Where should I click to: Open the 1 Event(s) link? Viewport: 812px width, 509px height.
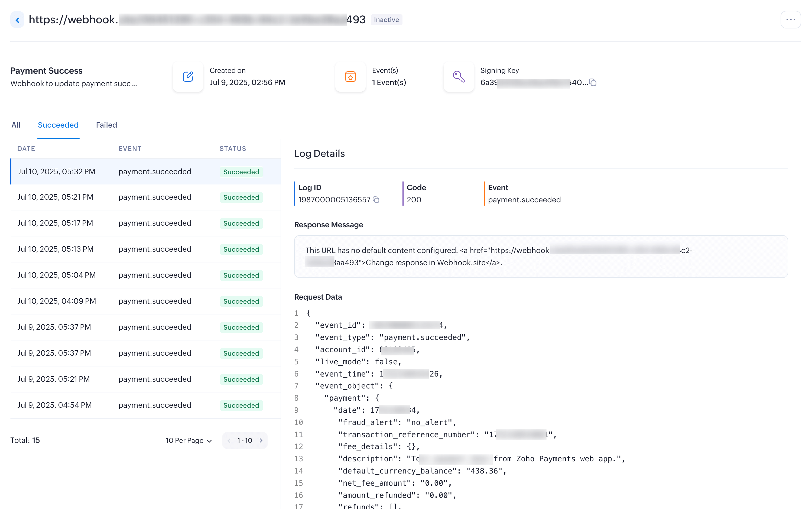point(389,83)
